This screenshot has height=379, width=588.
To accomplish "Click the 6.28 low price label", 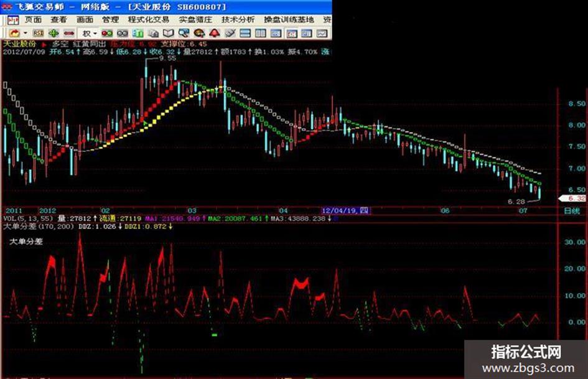I will pos(516,202).
